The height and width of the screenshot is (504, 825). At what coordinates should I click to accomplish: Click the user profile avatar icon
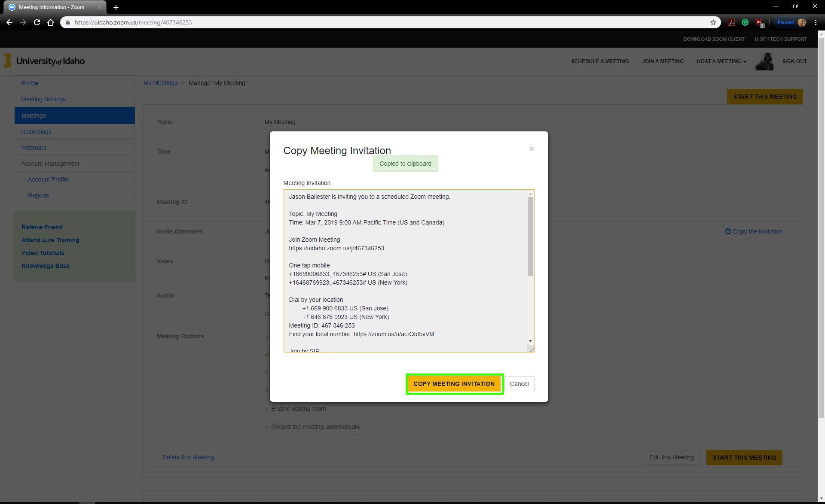tap(764, 61)
